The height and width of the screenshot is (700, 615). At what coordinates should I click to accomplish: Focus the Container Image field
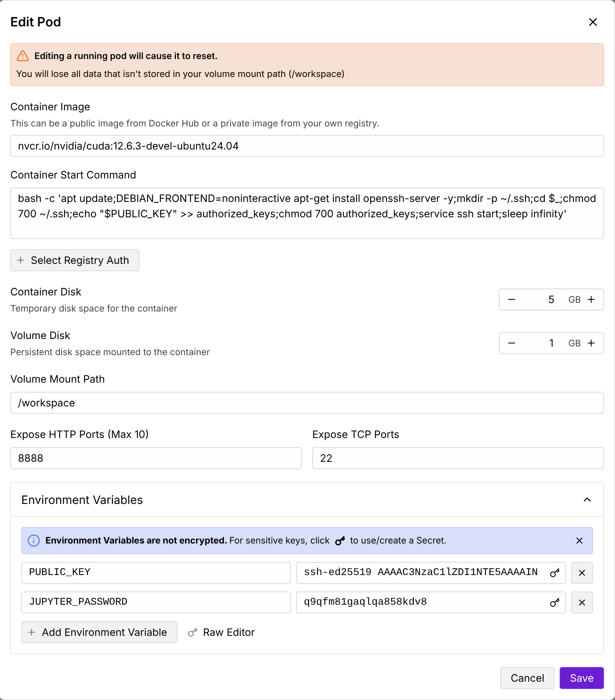tap(307, 146)
